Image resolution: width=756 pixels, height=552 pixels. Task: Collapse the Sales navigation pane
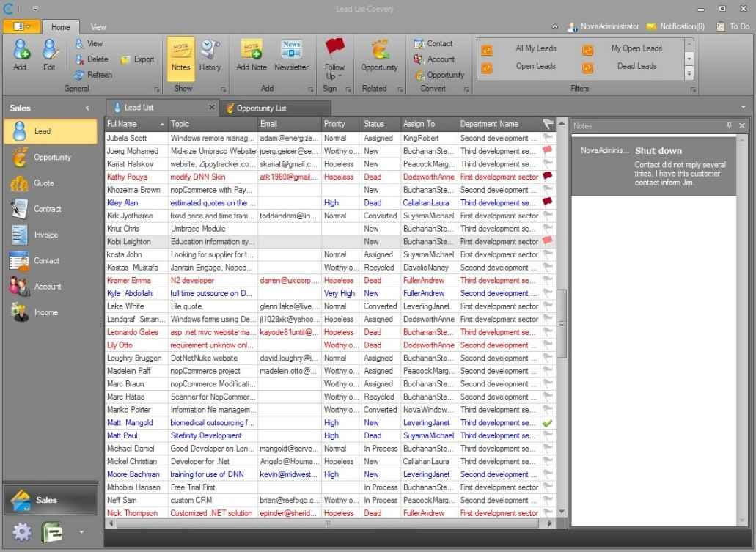[x=87, y=108]
